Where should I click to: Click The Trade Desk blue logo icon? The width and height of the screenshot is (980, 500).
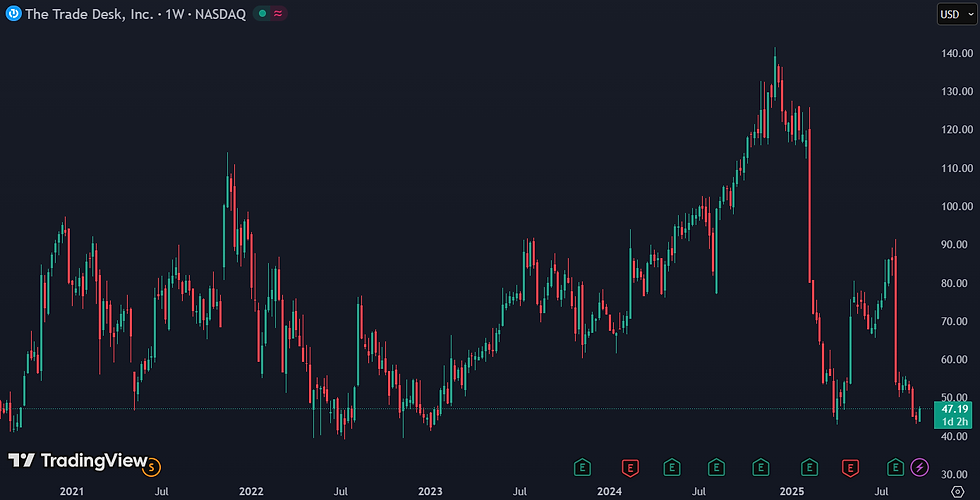13,13
